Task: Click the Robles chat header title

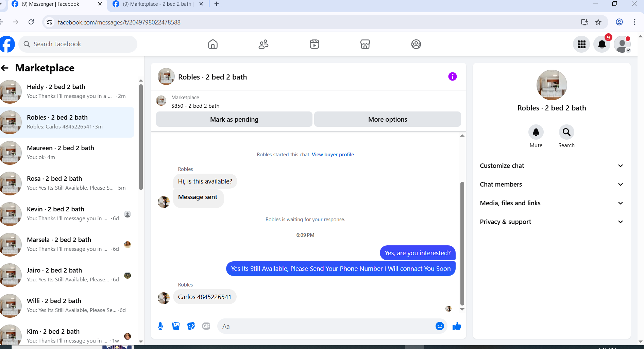Action: [213, 77]
